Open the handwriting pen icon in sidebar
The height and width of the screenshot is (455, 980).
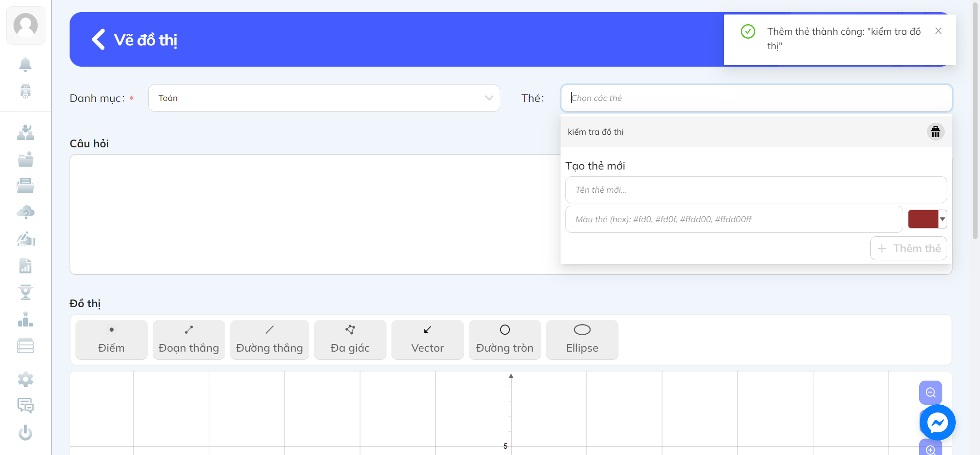pyautogui.click(x=26, y=239)
